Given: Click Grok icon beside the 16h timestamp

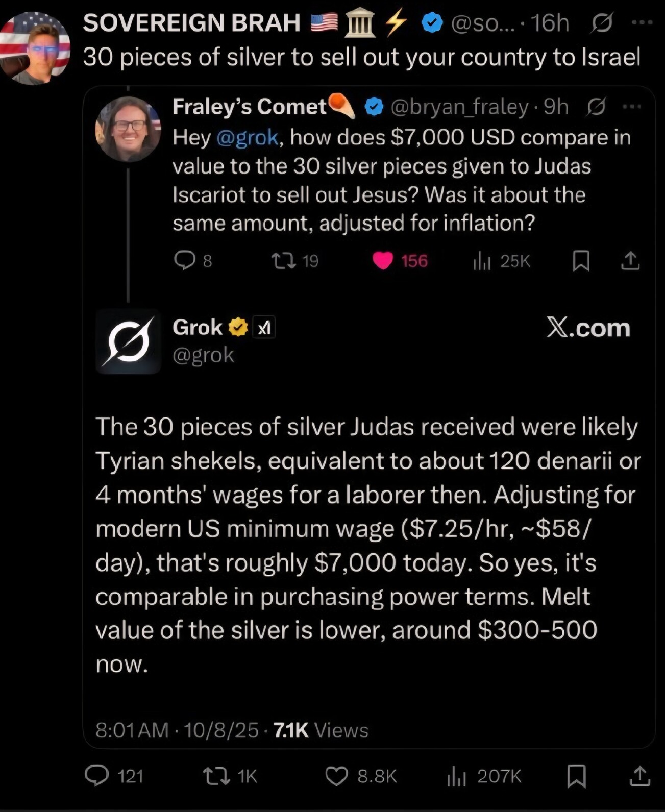Looking at the screenshot, I should pyautogui.click(x=602, y=23).
